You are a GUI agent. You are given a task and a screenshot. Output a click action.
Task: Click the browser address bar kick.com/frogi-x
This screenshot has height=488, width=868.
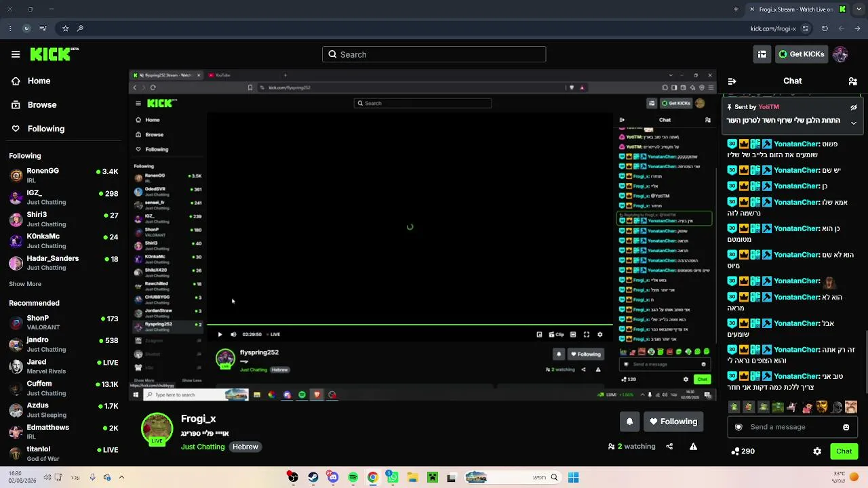point(773,28)
